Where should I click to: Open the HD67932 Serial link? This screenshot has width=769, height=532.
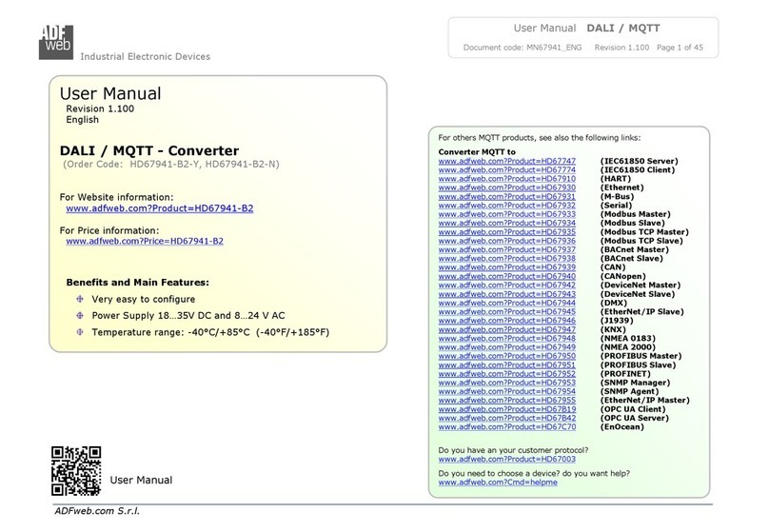pyautogui.click(x=507, y=206)
